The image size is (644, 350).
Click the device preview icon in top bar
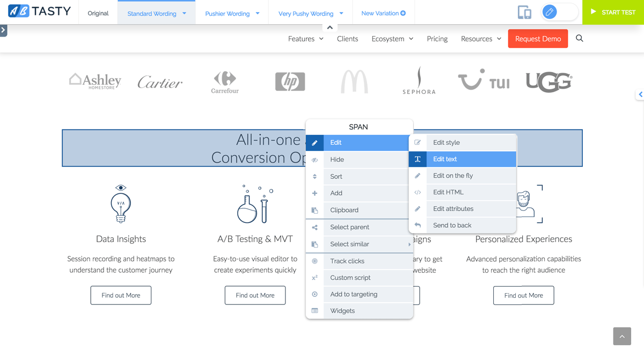point(524,12)
